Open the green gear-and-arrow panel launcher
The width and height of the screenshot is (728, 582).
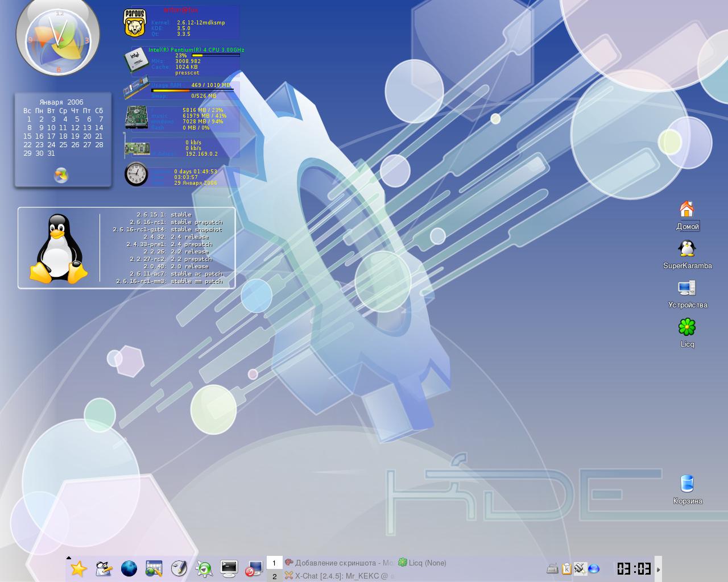204,568
